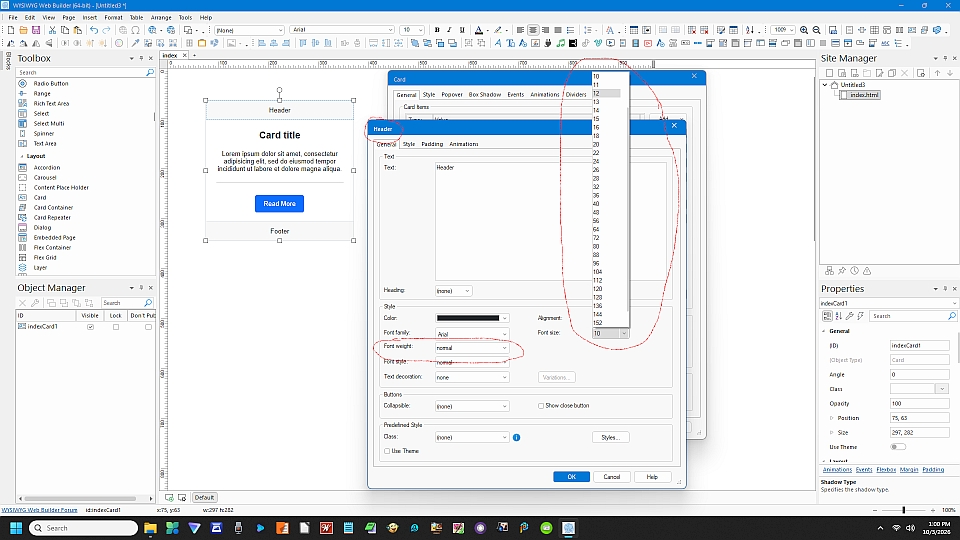Open the Collapsible dropdown
The height and width of the screenshot is (540, 960).
pyautogui.click(x=472, y=406)
